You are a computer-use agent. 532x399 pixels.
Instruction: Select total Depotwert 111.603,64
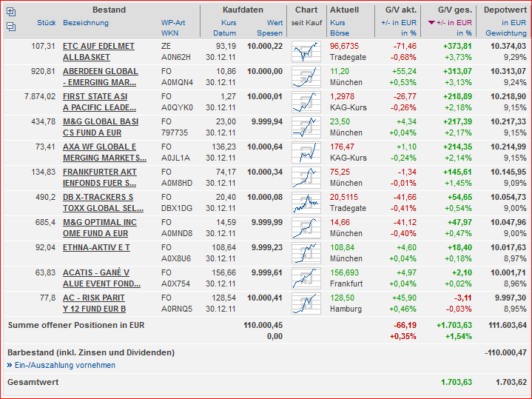tap(508, 325)
